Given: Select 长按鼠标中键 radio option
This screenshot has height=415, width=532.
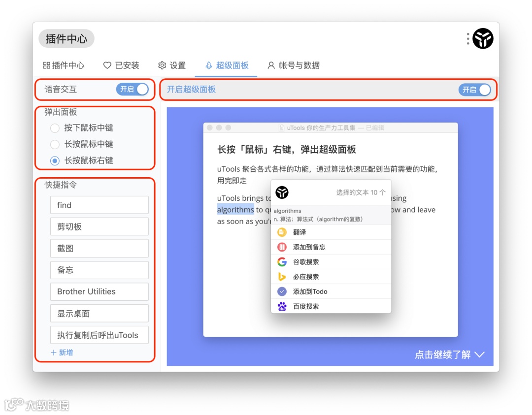Looking at the screenshot, I should coord(55,144).
